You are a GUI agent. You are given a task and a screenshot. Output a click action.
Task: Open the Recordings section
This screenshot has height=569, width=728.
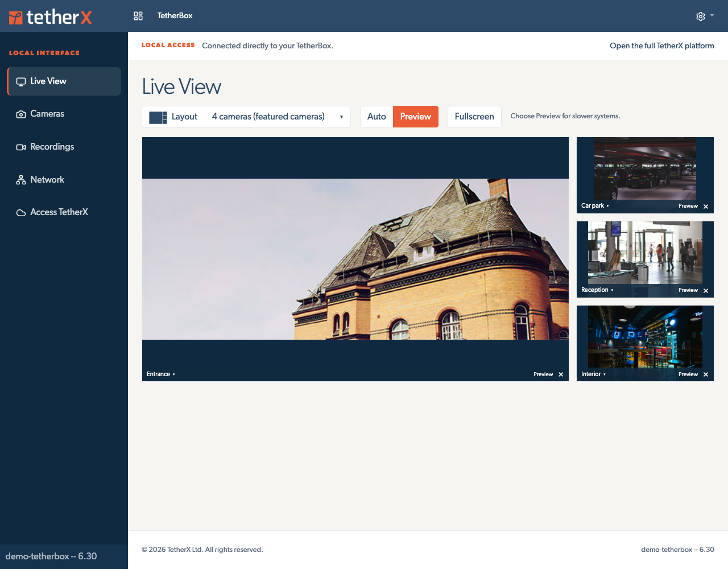64,147
